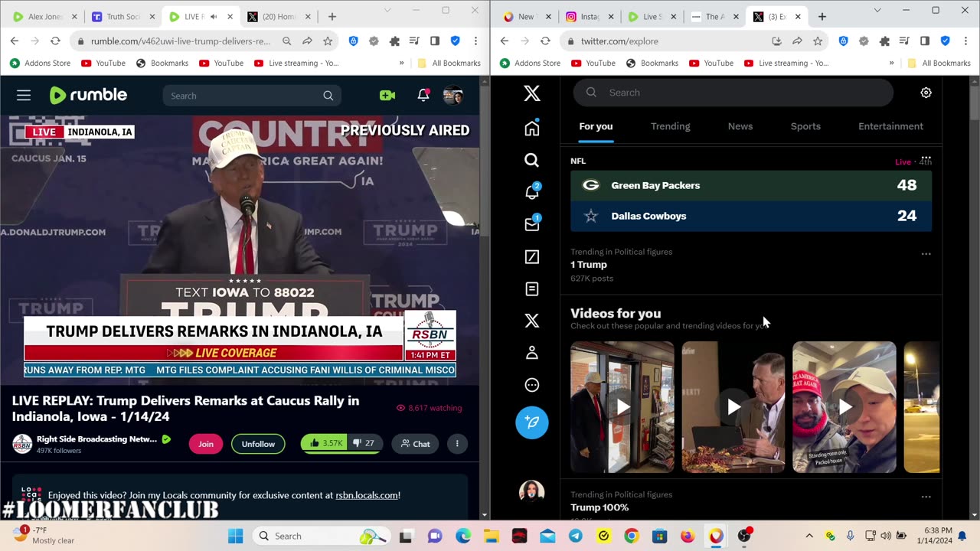
Task: Select the For you tab
Action: click(x=596, y=126)
